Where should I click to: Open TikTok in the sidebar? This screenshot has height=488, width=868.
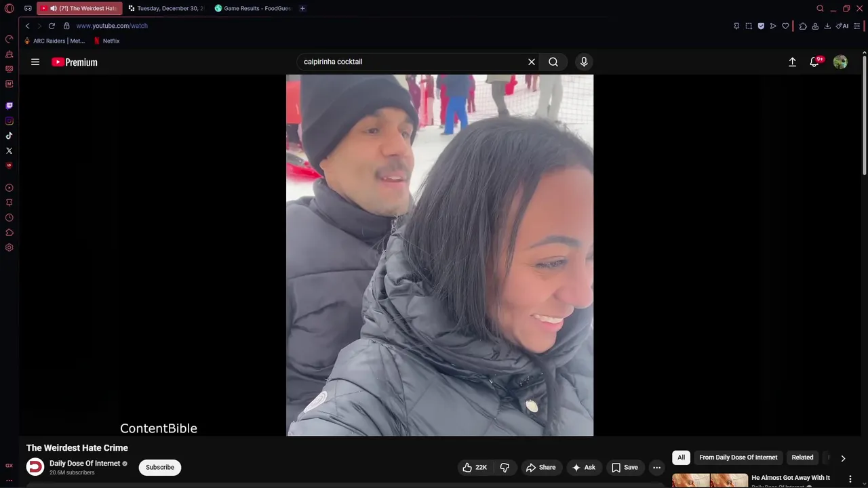point(9,136)
